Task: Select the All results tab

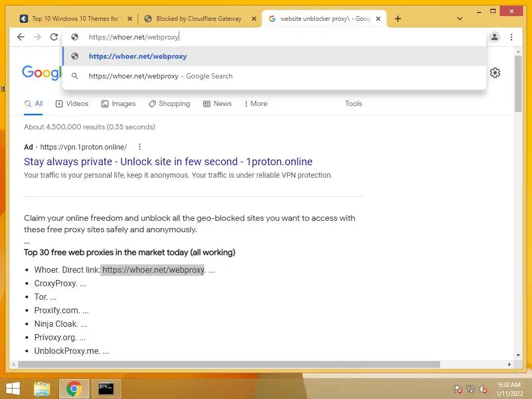Action: 34,104
